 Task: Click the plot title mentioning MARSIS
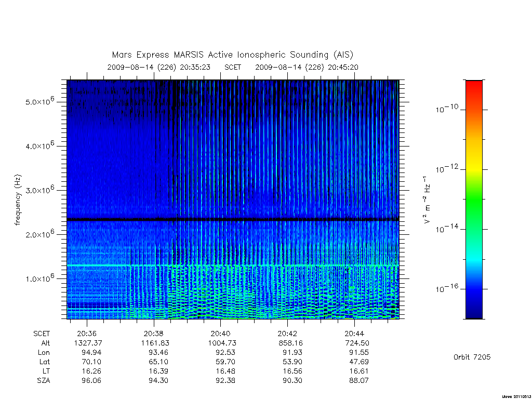[232, 55]
